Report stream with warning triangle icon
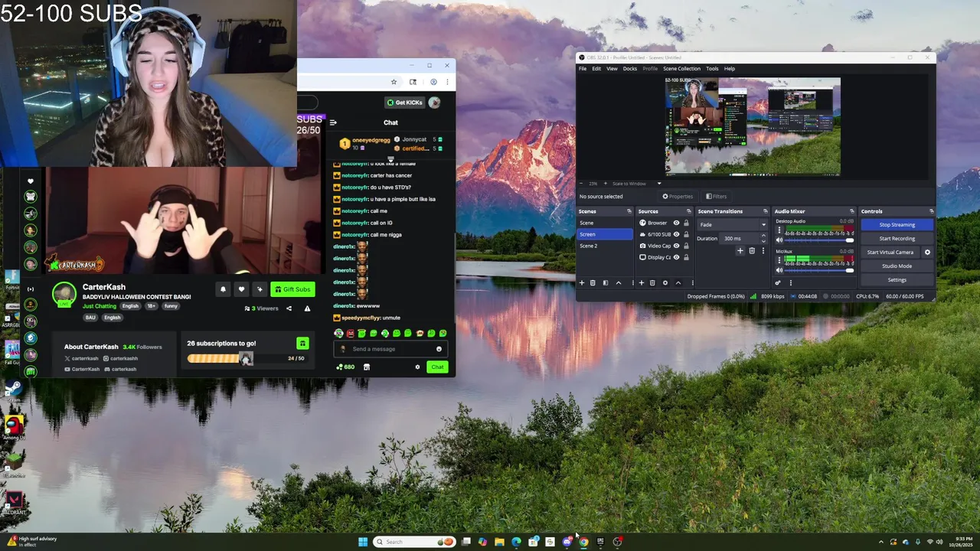The width and height of the screenshot is (980, 551). click(x=307, y=308)
